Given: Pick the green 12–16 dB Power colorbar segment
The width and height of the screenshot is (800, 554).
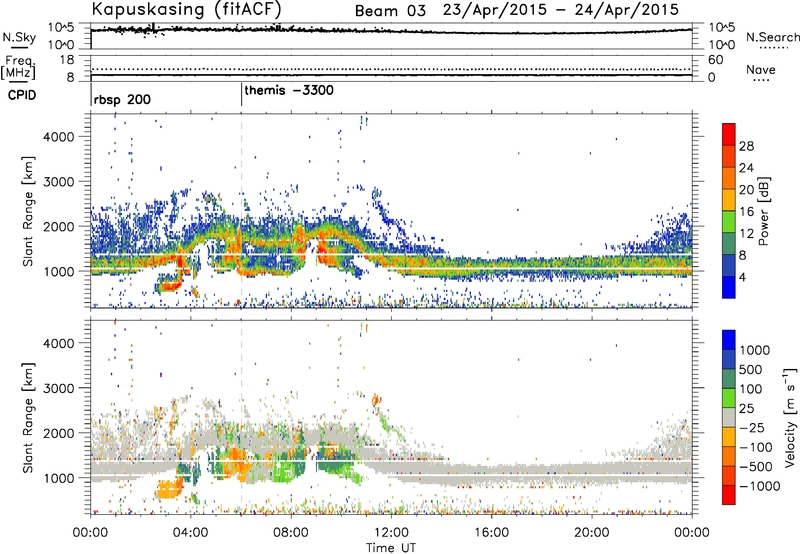Looking at the screenshot, I should pos(729,222).
